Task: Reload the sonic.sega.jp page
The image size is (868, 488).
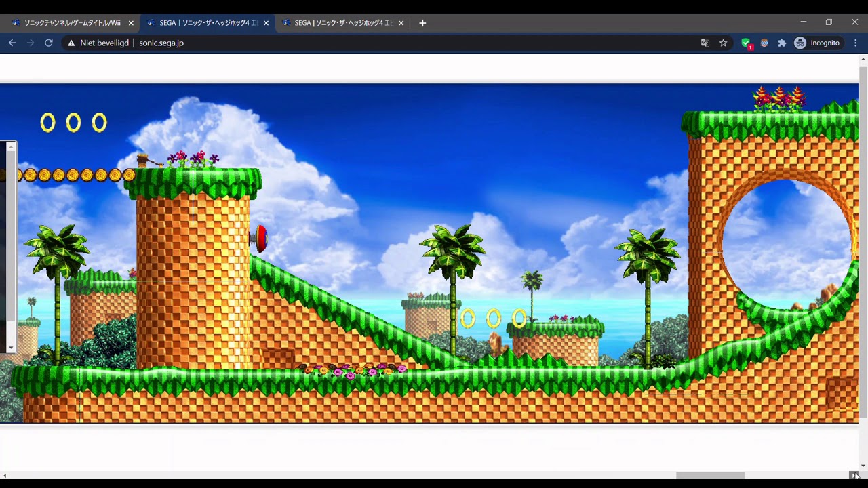Action: pyautogui.click(x=49, y=43)
